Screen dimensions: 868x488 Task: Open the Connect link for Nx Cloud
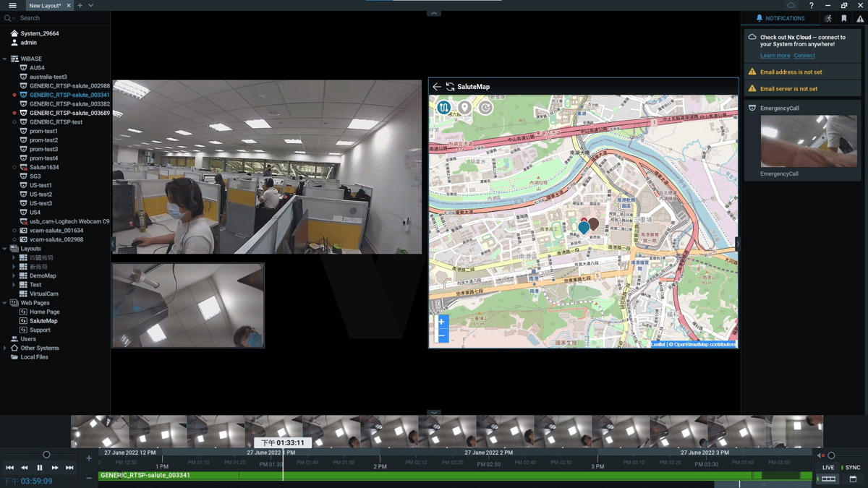tap(804, 56)
